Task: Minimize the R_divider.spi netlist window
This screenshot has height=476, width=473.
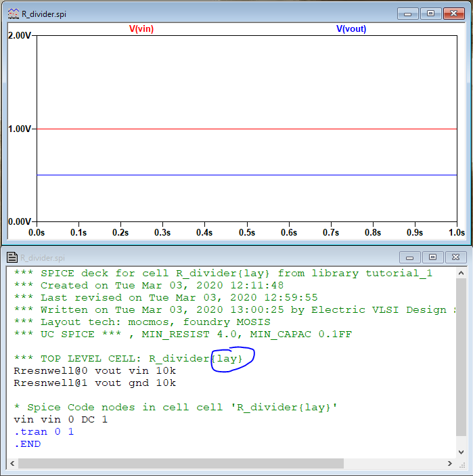Action: point(409,257)
